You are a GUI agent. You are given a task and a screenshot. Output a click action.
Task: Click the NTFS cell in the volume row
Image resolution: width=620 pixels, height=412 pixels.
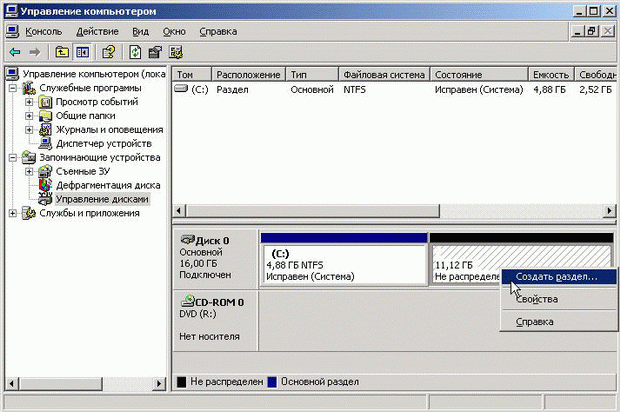pos(355,90)
